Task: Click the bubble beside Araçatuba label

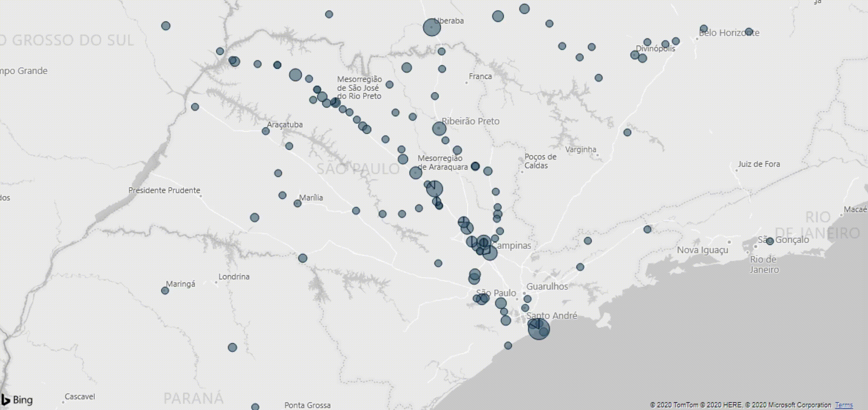Action: click(266, 131)
